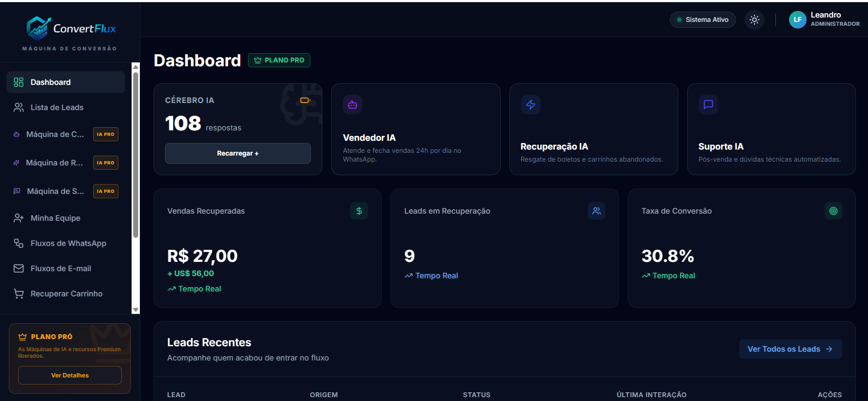Viewport: 868px width, 401px height.
Task: Click Ver Detalhes in Plano Pró box
Action: (x=70, y=375)
